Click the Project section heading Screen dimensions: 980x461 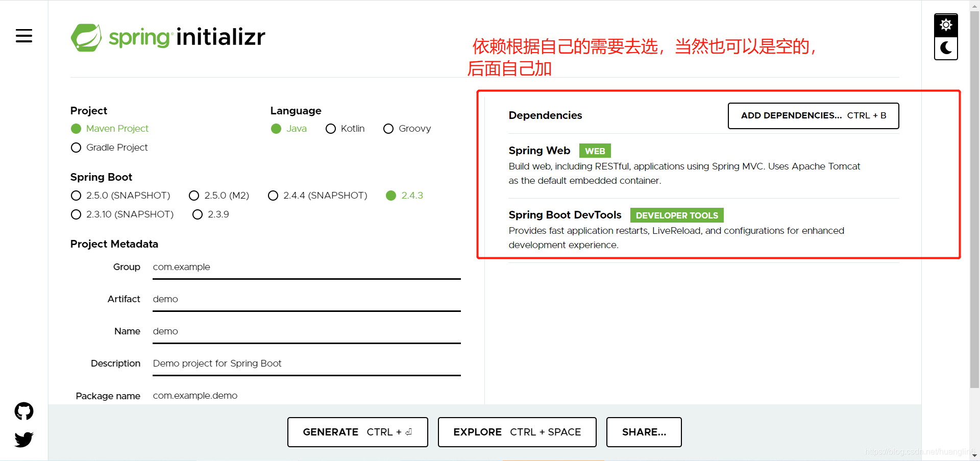(89, 111)
